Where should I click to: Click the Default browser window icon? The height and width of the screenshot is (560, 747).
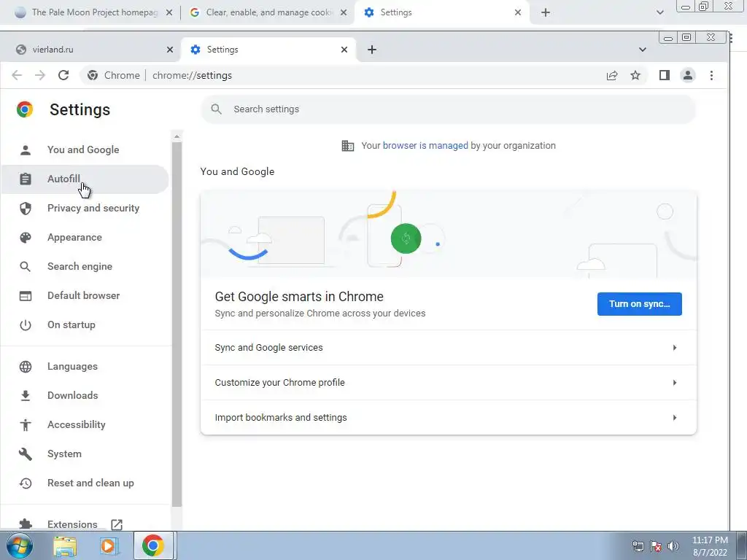(x=26, y=296)
